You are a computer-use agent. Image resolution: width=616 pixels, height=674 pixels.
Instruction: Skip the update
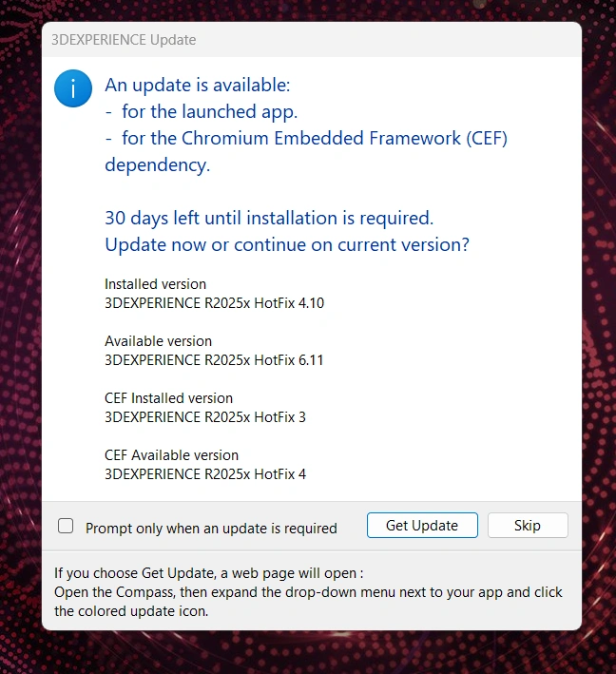[x=527, y=526]
